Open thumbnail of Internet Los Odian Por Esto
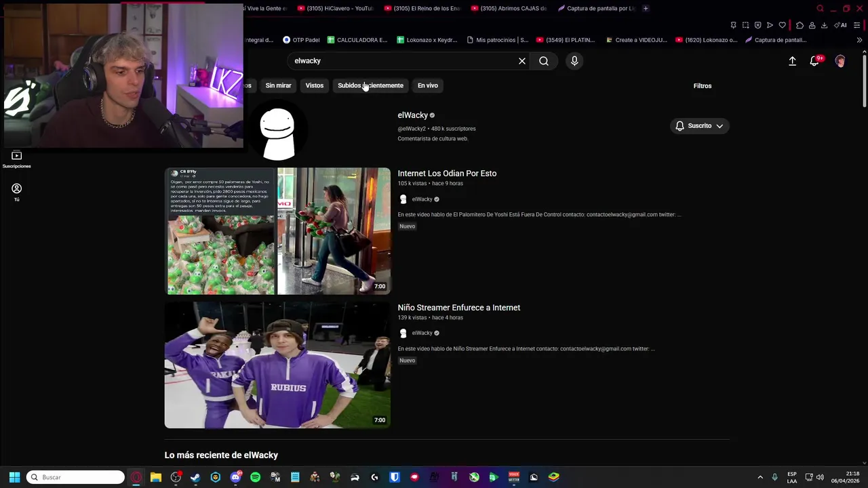Image resolution: width=868 pixels, height=488 pixels. click(x=277, y=231)
